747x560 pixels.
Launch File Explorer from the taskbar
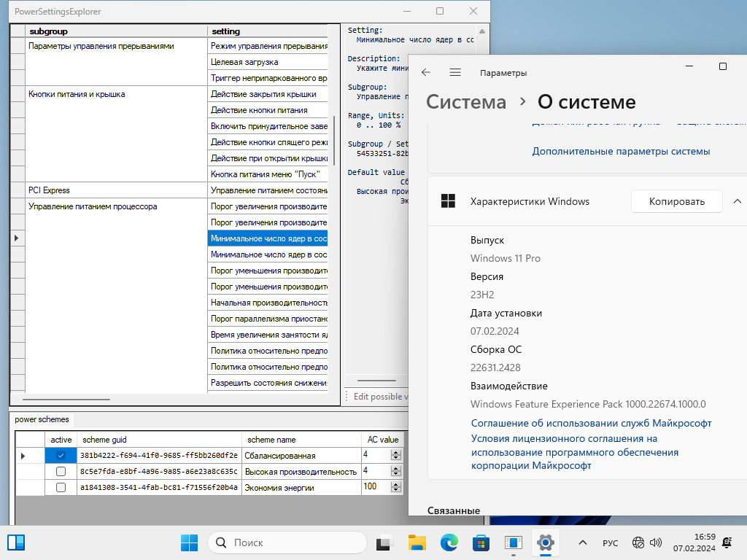pos(417,542)
